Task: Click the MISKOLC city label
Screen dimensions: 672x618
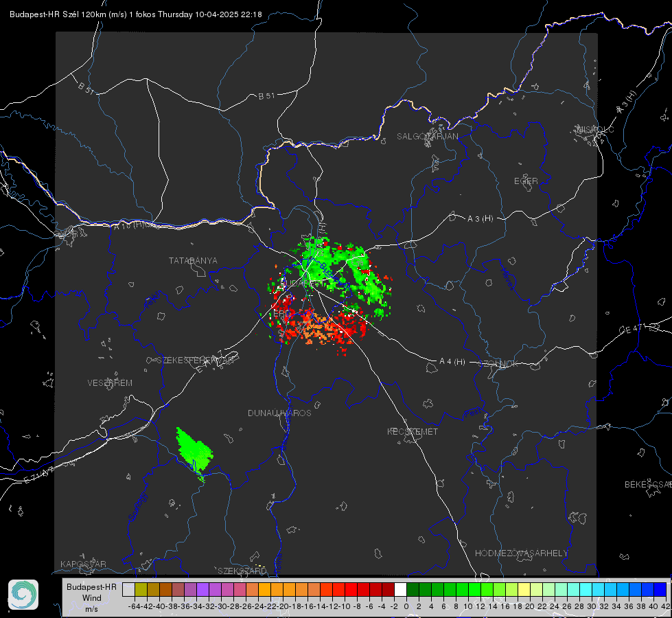Action: (x=595, y=129)
